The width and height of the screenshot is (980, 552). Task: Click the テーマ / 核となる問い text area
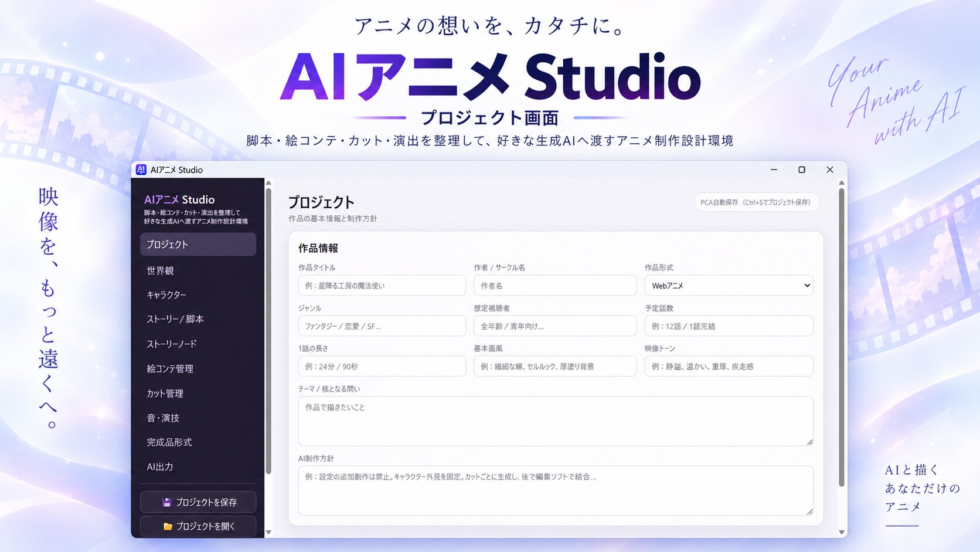point(556,421)
